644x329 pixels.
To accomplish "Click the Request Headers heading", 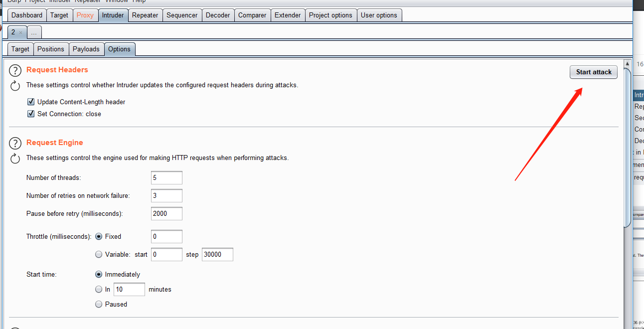I will pyautogui.click(x=57, y=70).
